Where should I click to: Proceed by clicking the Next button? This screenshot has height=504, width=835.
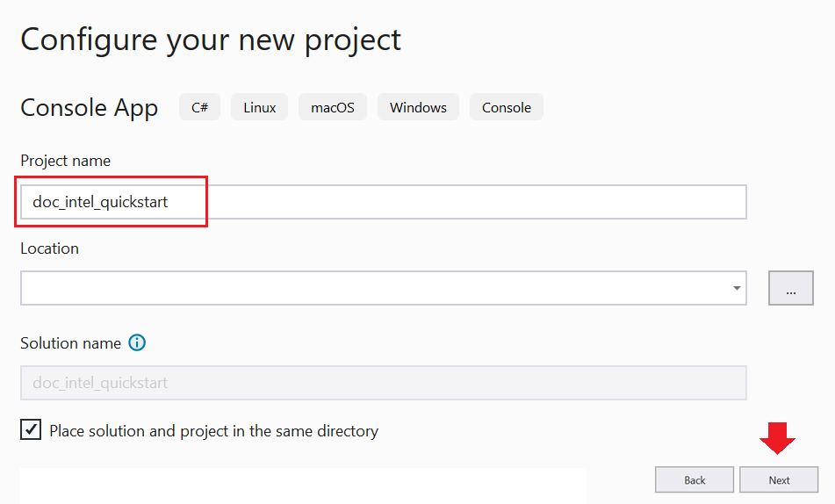(x=779, y=480)
